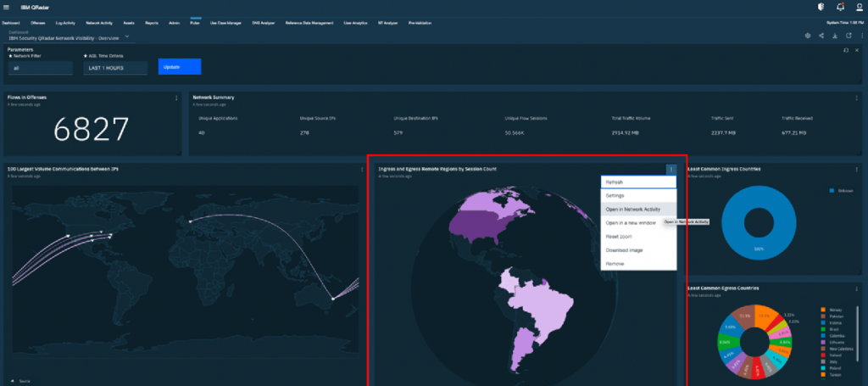Switch to the Dashboard tab
Screen dimensions: 868x386
pos(10,23)
